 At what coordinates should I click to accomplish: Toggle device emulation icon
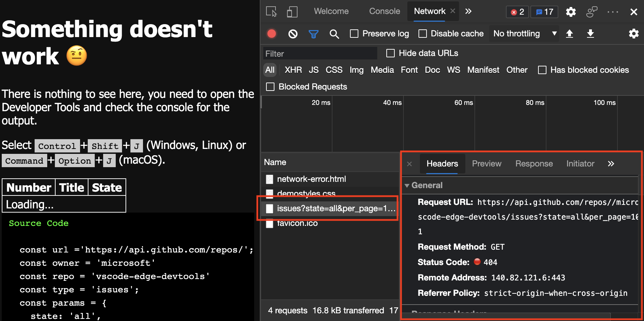click(292, 12)
